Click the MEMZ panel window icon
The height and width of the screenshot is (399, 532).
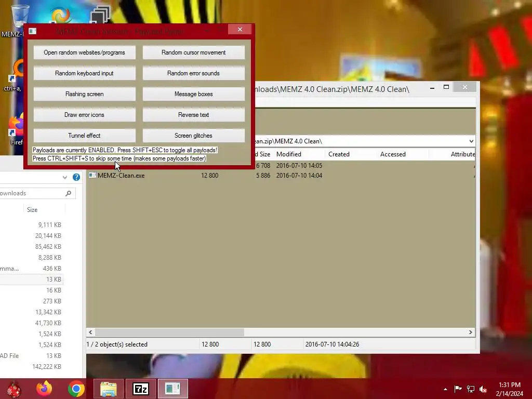[33, 31]
